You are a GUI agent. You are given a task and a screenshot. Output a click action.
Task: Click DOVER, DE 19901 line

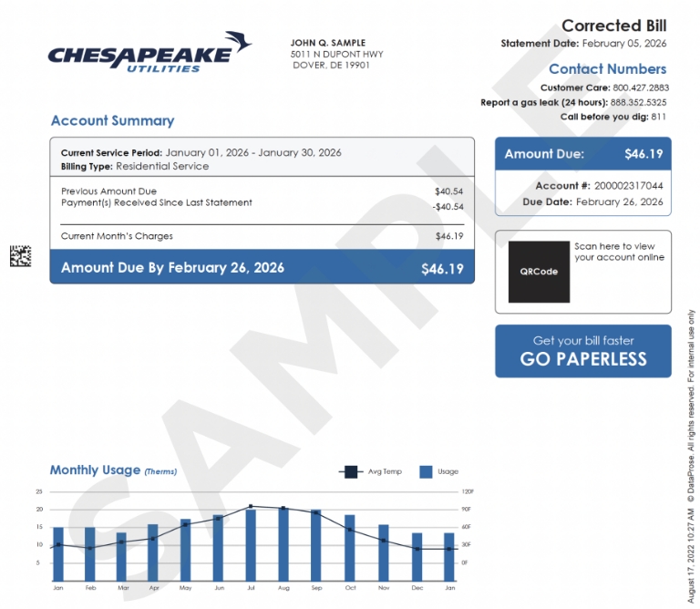click(x=331, y=66)
